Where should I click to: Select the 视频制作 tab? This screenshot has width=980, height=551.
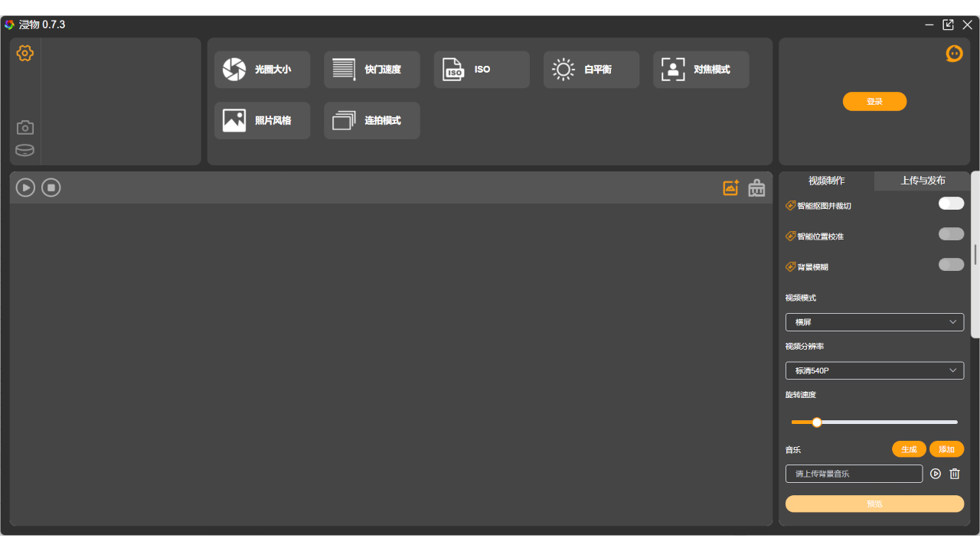(x=827, y=181)
